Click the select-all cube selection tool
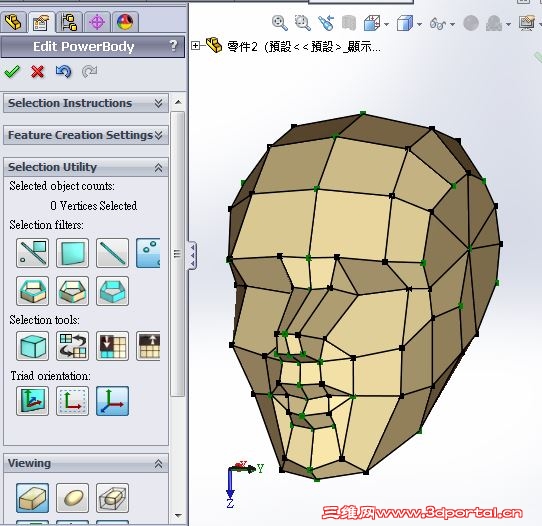 pos(32,346)
